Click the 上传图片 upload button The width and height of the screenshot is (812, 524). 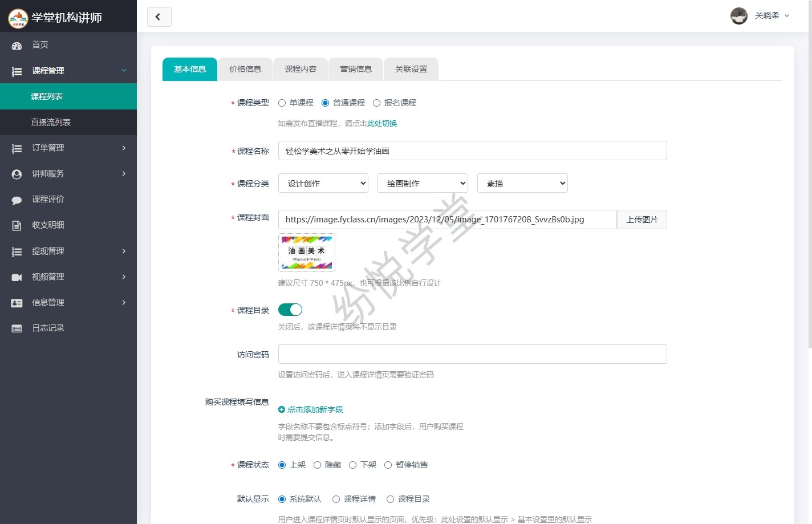pyautogui.click(x=642, y=220)
